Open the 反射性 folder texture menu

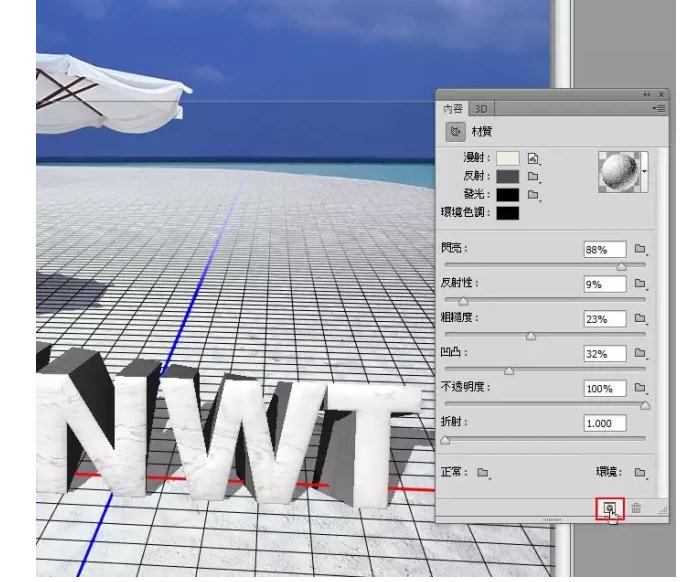tap(640, 284)
